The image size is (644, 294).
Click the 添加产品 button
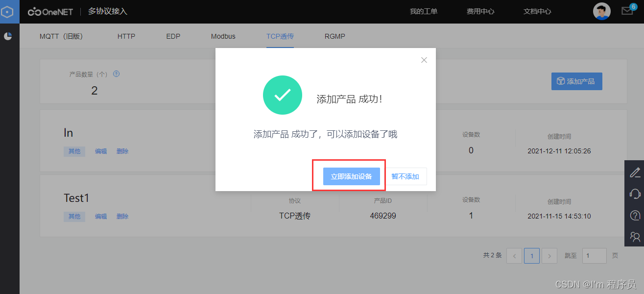(x=576, y=81)
